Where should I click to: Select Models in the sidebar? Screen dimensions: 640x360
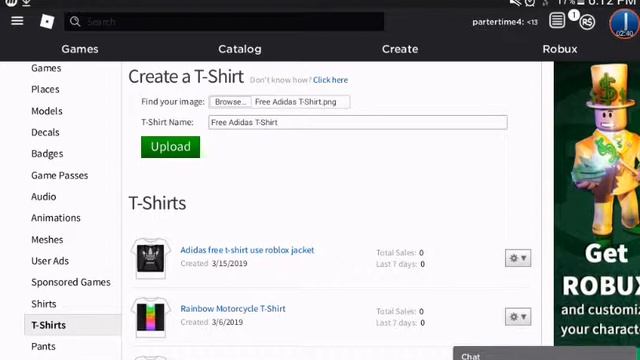click(x=47, y=111)
